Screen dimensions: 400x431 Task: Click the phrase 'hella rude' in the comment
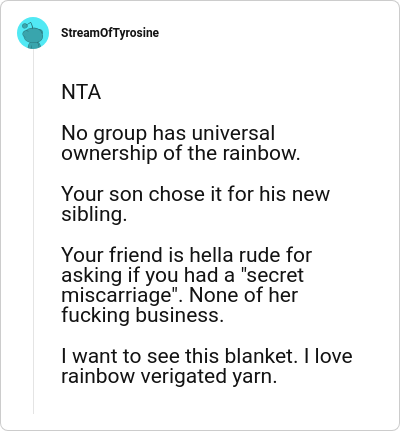231,255
